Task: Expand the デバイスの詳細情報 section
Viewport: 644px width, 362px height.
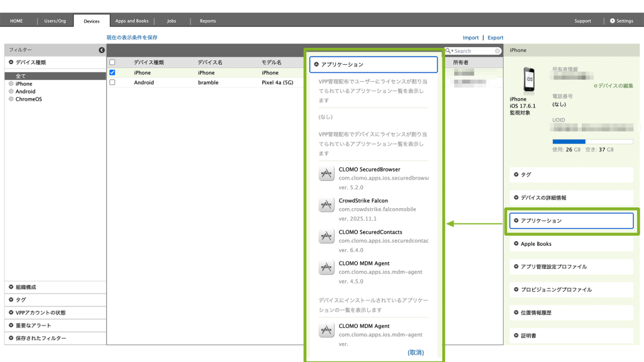Action: pos(571,197)
